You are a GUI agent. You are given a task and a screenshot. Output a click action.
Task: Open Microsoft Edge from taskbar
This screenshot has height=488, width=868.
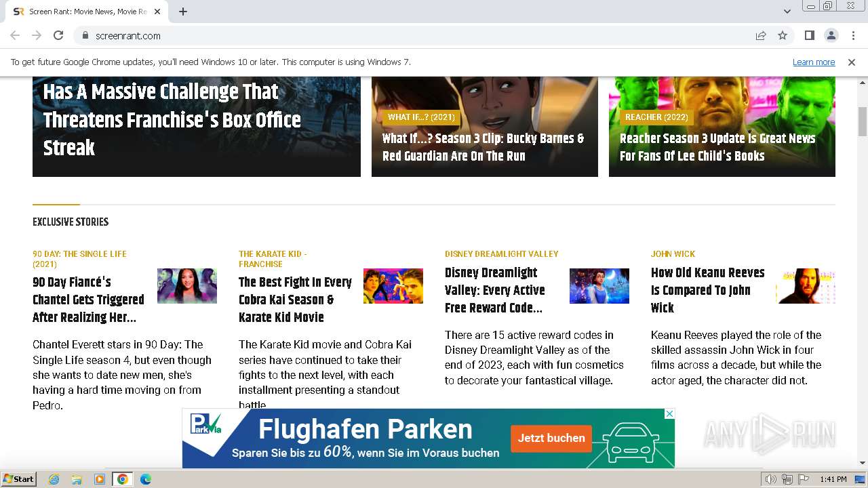pyautogui.click(x=145, y=479)
